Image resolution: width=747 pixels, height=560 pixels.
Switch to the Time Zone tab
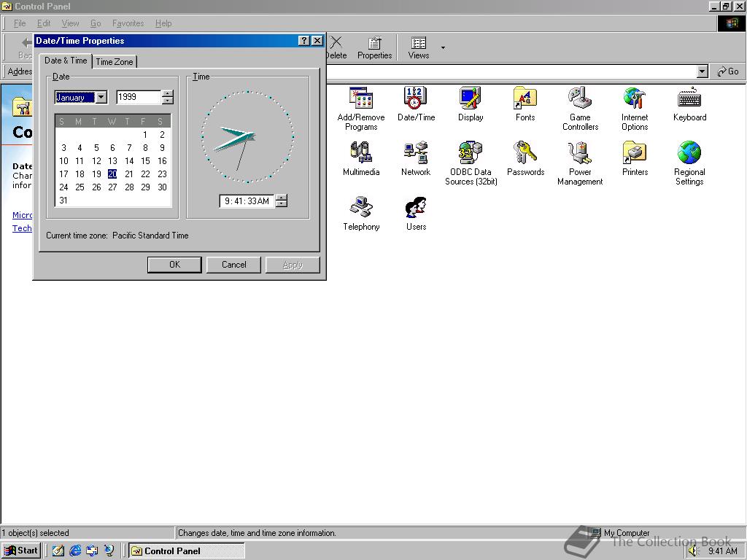point(115,62)
